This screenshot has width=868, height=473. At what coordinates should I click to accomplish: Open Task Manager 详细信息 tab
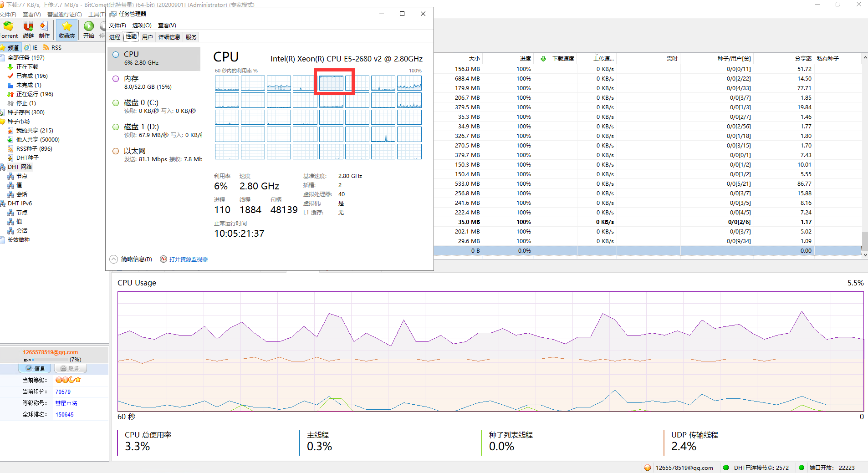pos(169,37)
